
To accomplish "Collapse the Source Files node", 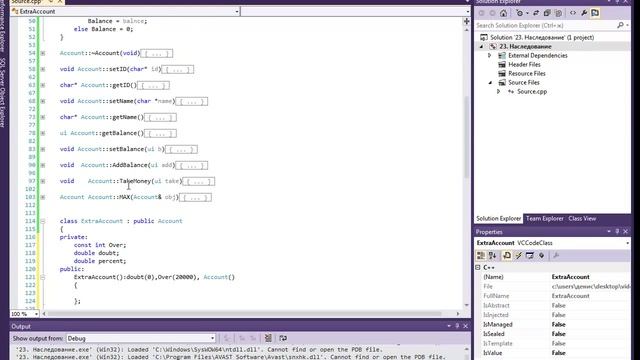I will (x=490, y=82).
